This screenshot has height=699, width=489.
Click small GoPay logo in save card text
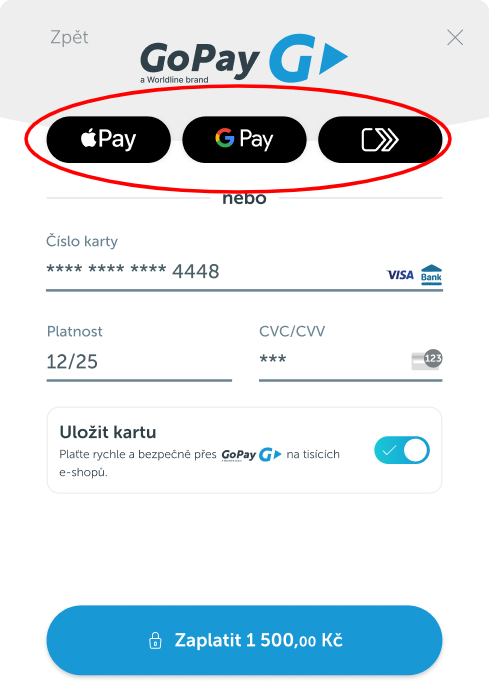(251, 455)
